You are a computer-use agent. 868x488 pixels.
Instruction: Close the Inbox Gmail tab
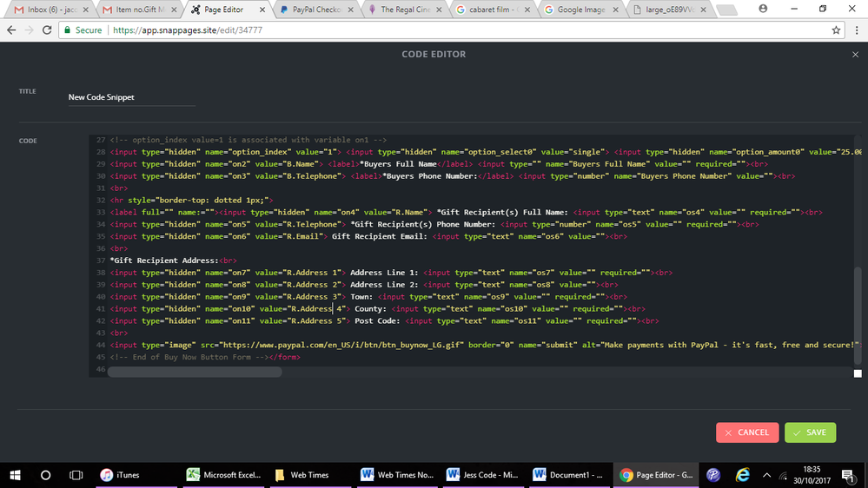tap(85, 10)
